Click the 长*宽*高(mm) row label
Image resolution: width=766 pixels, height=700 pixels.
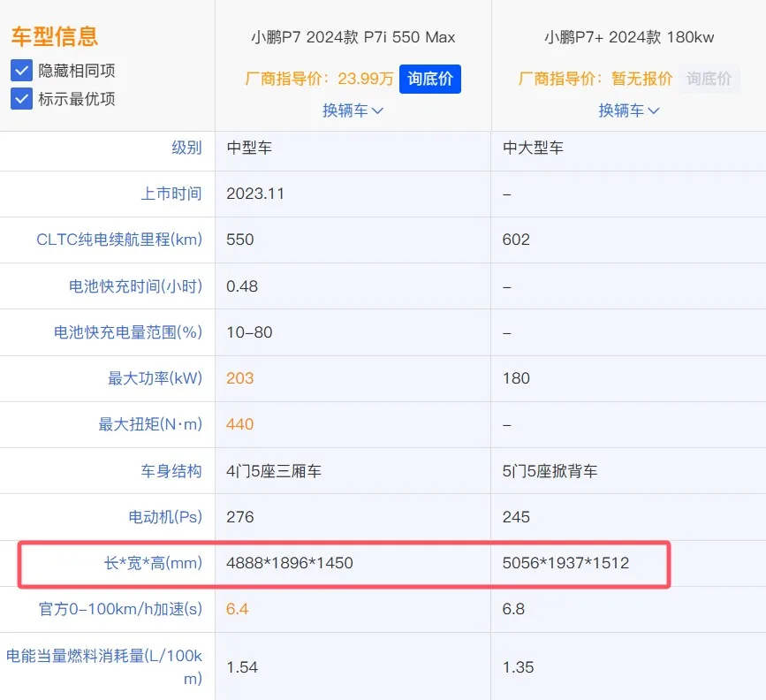click(153, 563)
